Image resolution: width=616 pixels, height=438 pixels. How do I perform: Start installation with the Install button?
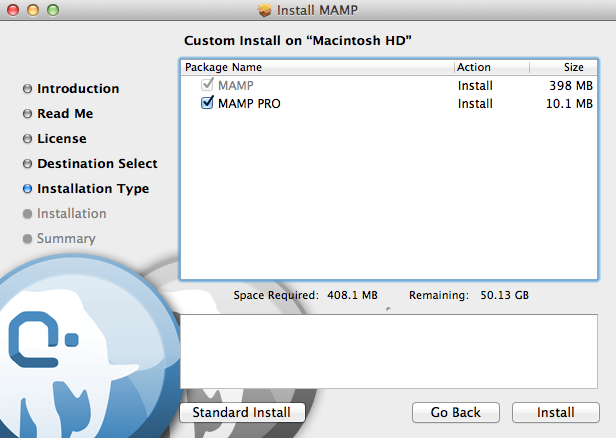556,412
